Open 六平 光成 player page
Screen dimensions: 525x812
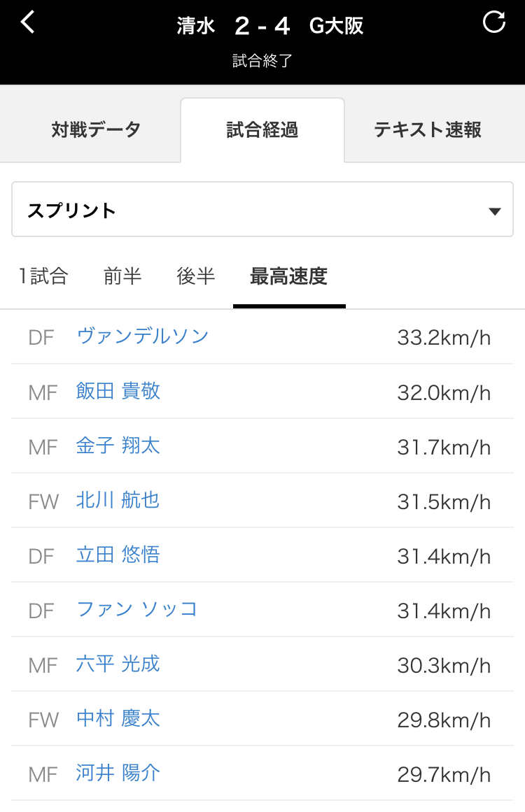point(118,664)
